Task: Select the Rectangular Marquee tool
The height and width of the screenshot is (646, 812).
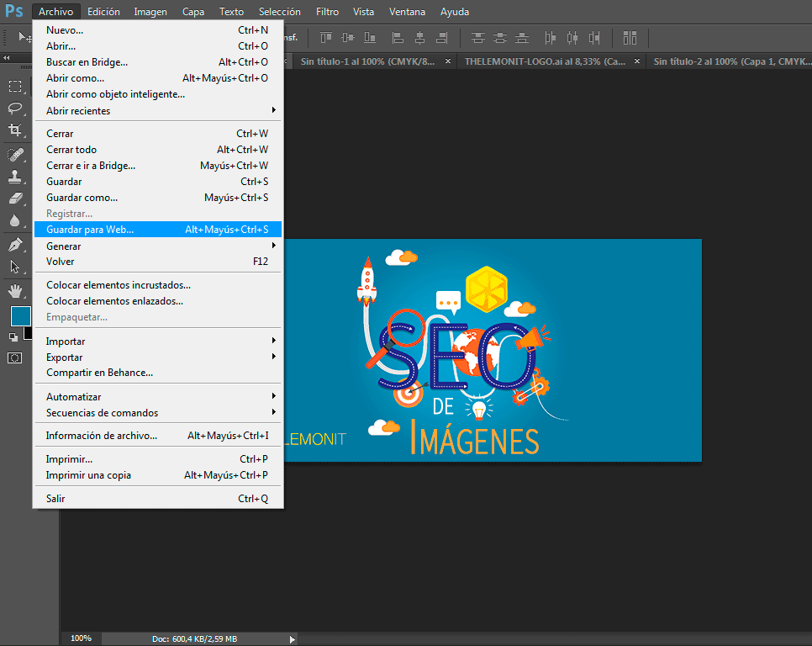Action: 15,86
